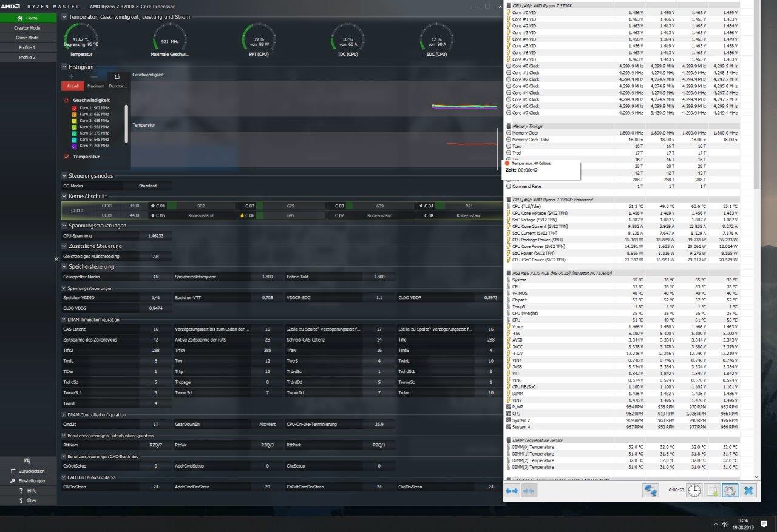Click the import/export profile icon in sidebar

[x=27, y=461]
